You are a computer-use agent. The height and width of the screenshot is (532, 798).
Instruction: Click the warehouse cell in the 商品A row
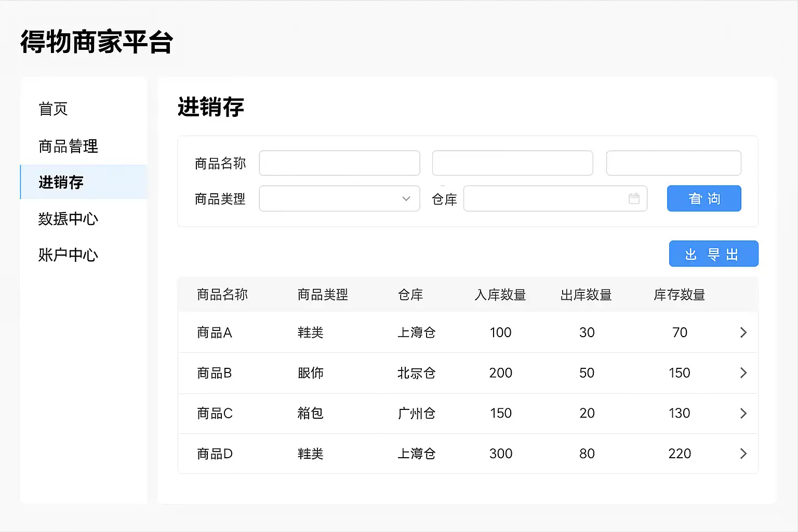coord(417,332)
